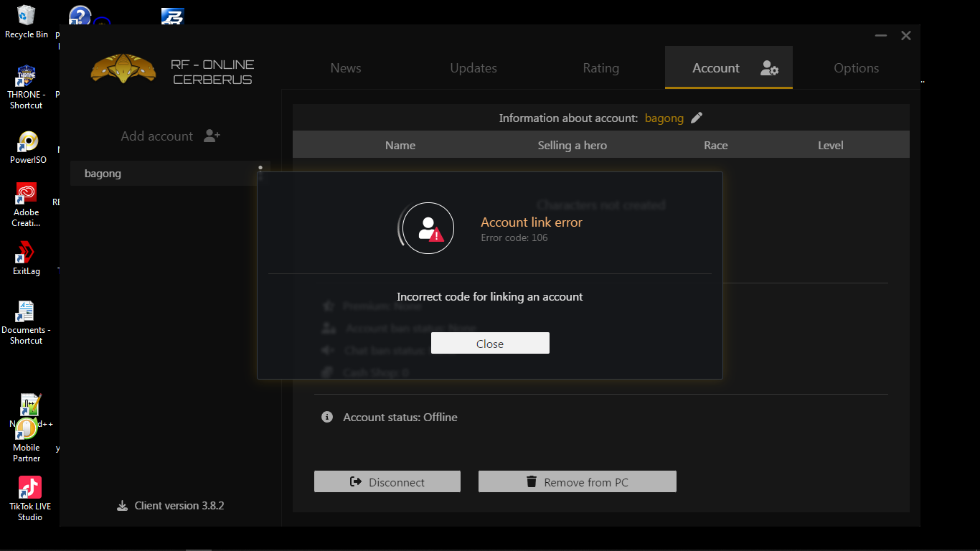Click the info icon beside Account status

pyautogui.click(x=327, y=417)
